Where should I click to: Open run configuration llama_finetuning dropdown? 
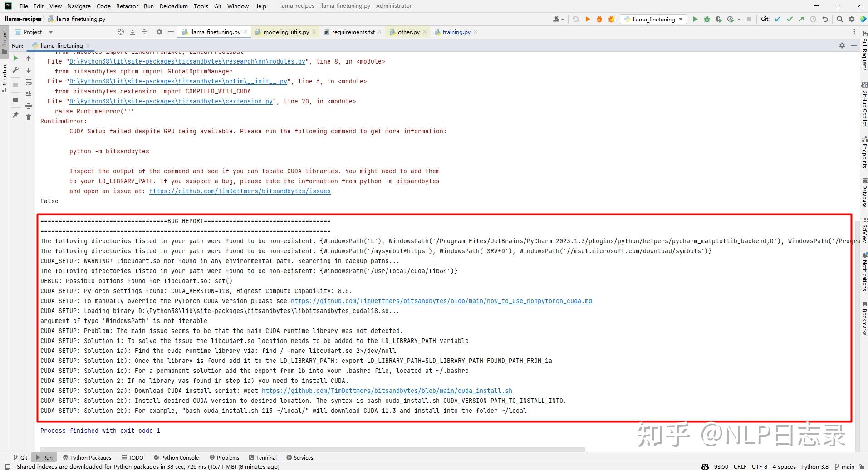point(652,19)
